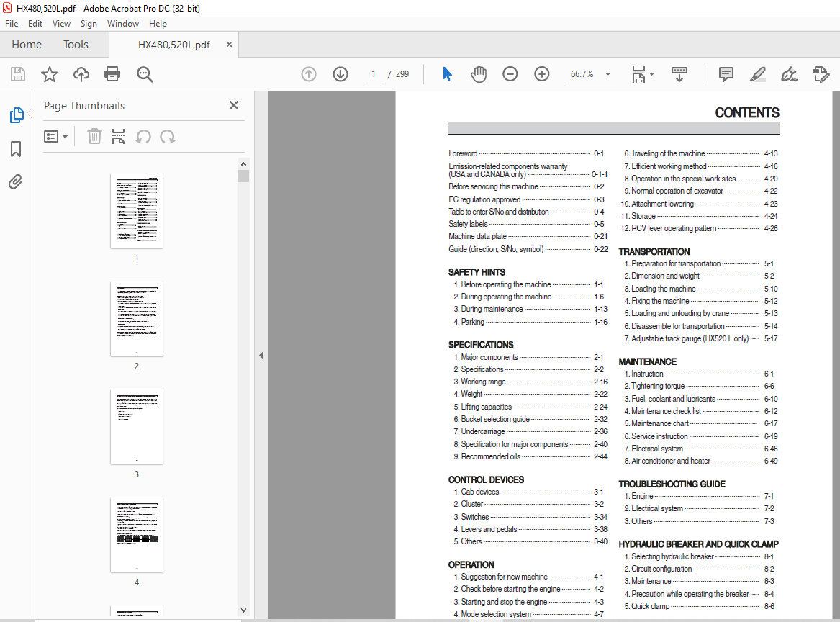
Task: Click 'CONTROL DEVICES' section heading
Action: 486,479
